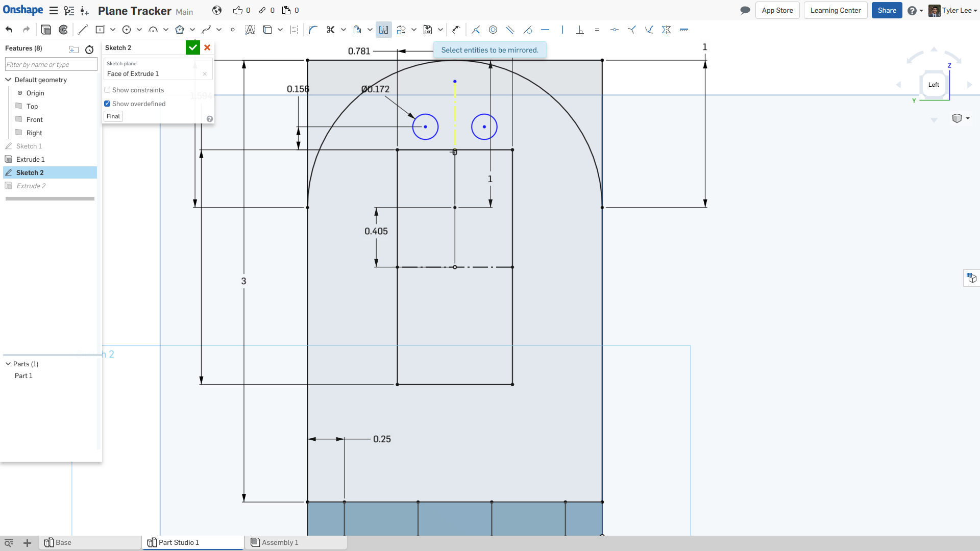The height and width of the screenshot is (551, 980).
Task: Select the Line tool icon
Action: 82,30
